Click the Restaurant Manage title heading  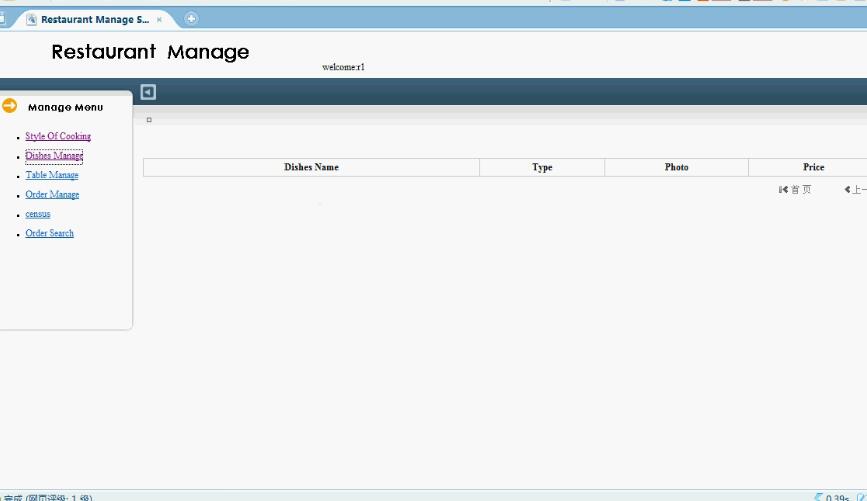(150, 52)
